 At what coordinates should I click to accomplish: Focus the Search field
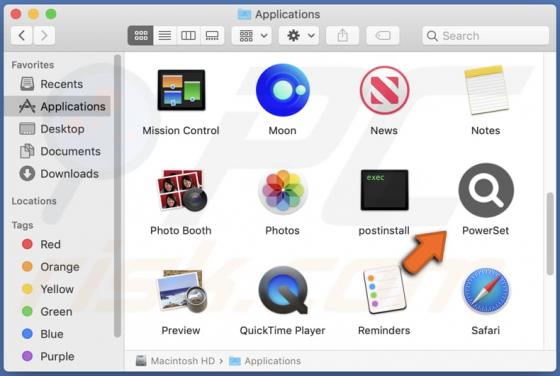click(x=485, y=35)
